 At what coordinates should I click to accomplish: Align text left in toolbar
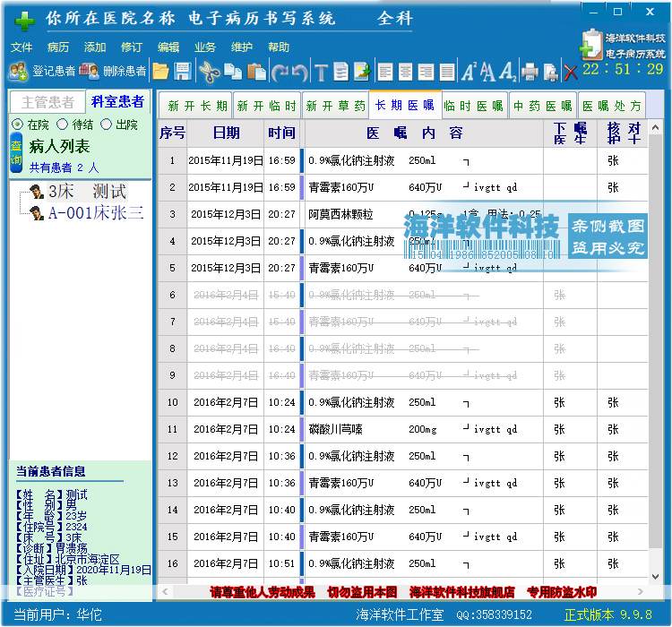coord(385,72)
